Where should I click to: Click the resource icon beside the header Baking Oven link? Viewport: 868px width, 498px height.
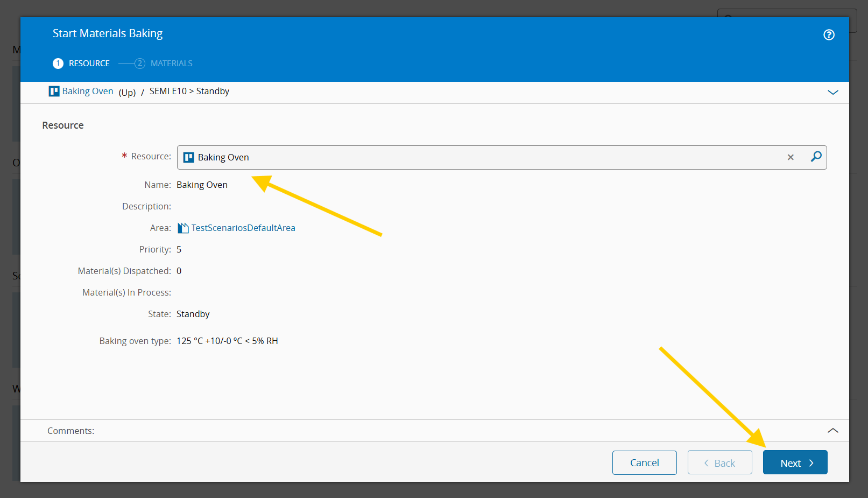pyautogui.click(x=54, y=91)
